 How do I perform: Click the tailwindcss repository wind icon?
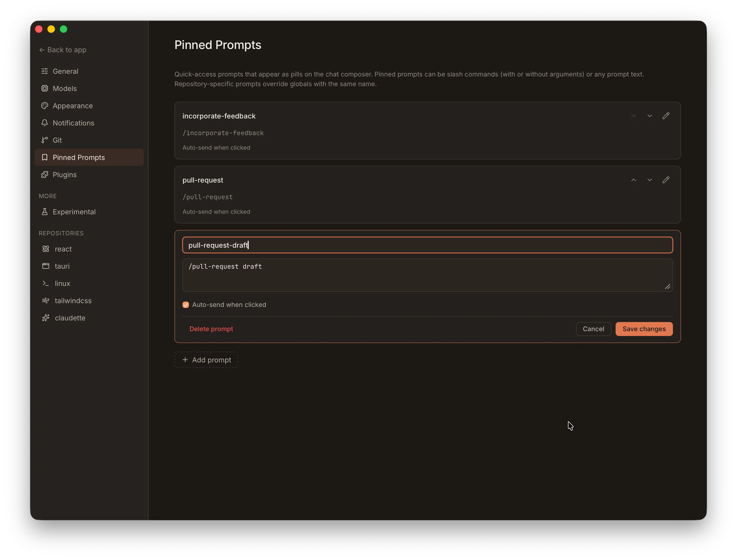[x=46, y=300]
